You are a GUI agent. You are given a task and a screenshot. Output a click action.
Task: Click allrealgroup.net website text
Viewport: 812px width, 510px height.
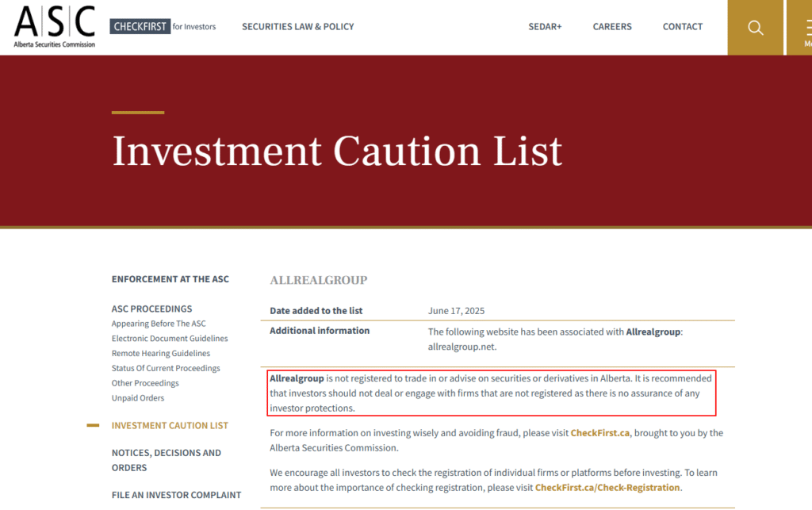click(x=461, y=347)
